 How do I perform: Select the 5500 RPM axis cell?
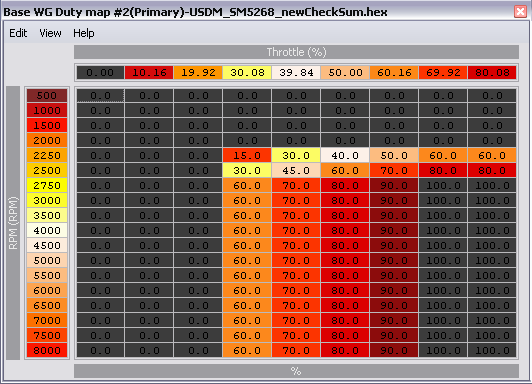click(47, 275)
